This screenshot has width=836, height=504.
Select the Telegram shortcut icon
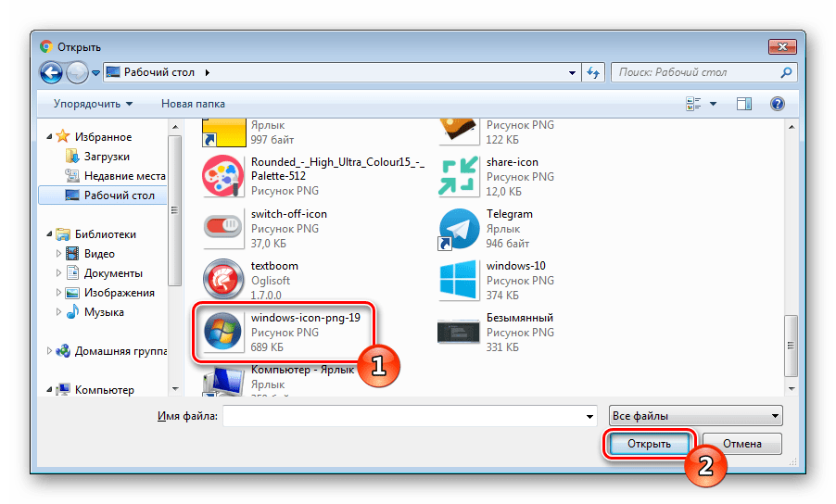(x=459, y=229)
